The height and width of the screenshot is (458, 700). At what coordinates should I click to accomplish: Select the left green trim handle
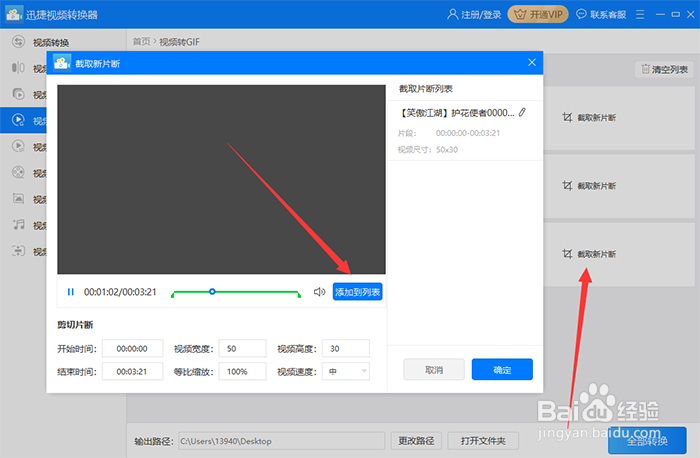pos(173,295)
